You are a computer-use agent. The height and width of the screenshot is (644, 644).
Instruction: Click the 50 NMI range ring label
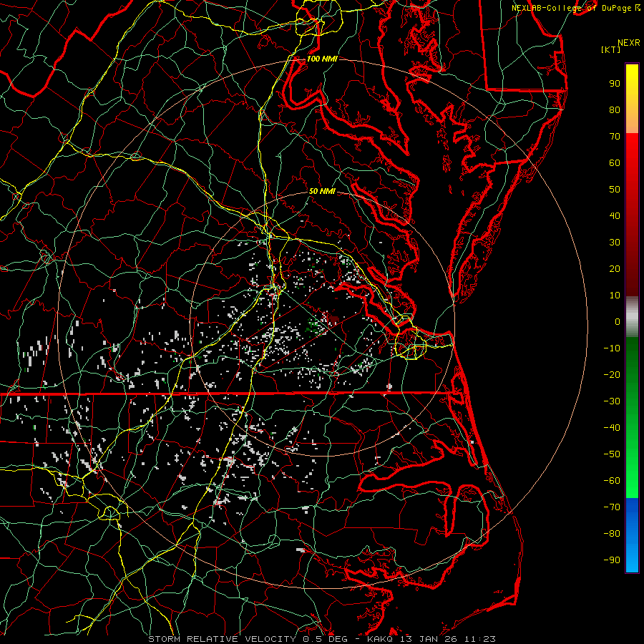322,191
